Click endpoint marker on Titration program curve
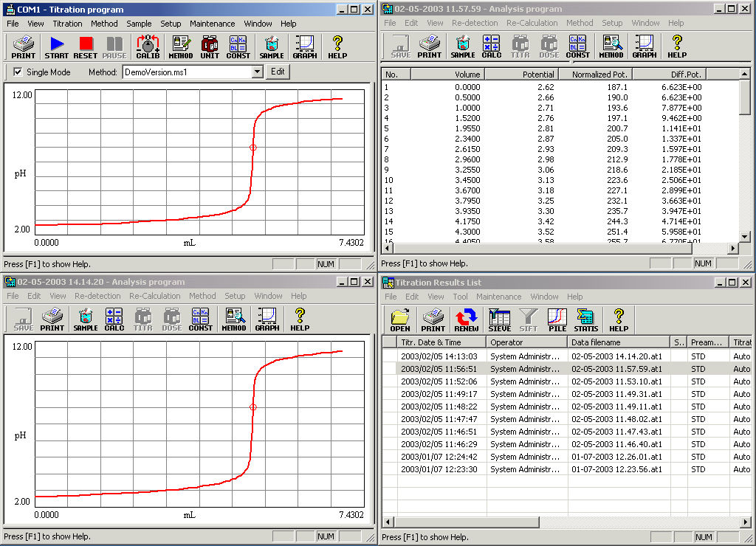Screen dimensions: 756x546 pyautogui.click(x=253, y=148)
